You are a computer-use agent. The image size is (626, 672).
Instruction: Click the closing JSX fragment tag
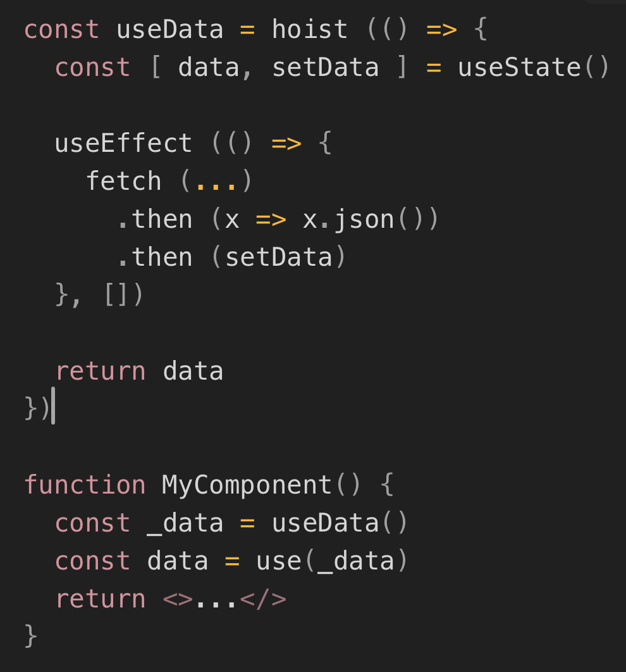[264, 599]
